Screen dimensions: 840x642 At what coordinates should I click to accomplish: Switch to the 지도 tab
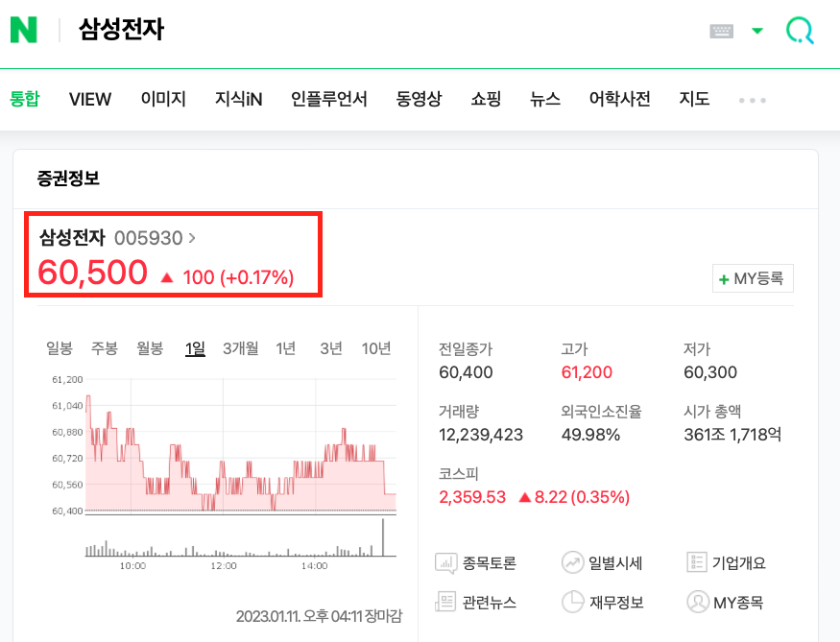[x=694, y=99]
